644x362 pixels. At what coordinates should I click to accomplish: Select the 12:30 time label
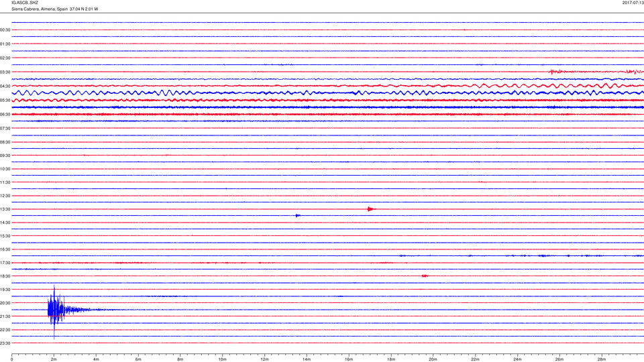[5, 196]
